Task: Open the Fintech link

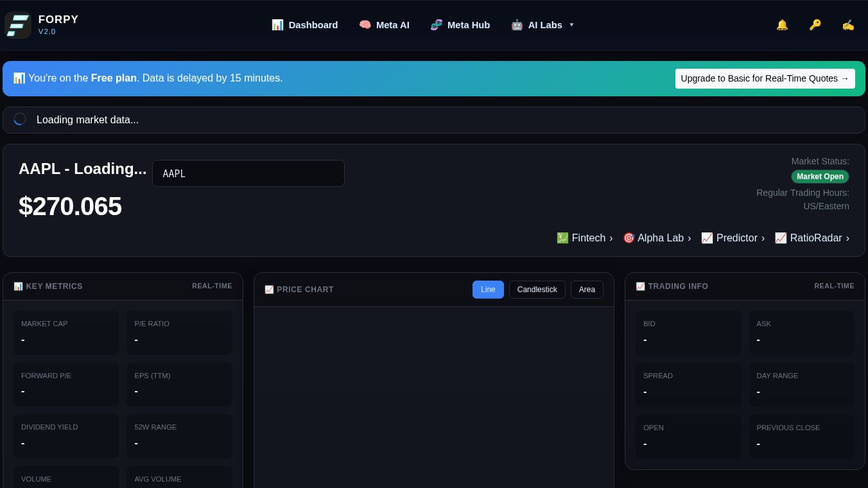Action: pyautogui.click(x=584, y=238)
